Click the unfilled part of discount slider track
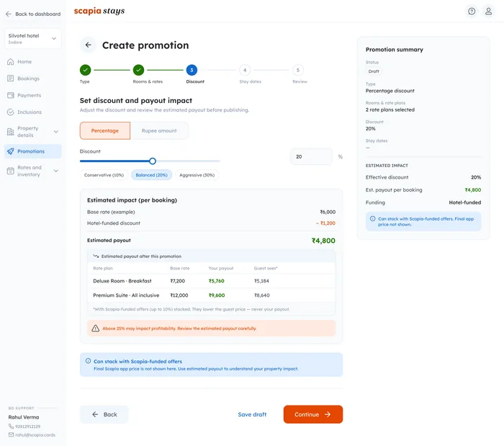The height and width of the screenshot is (446, 504). click(188, 161)
